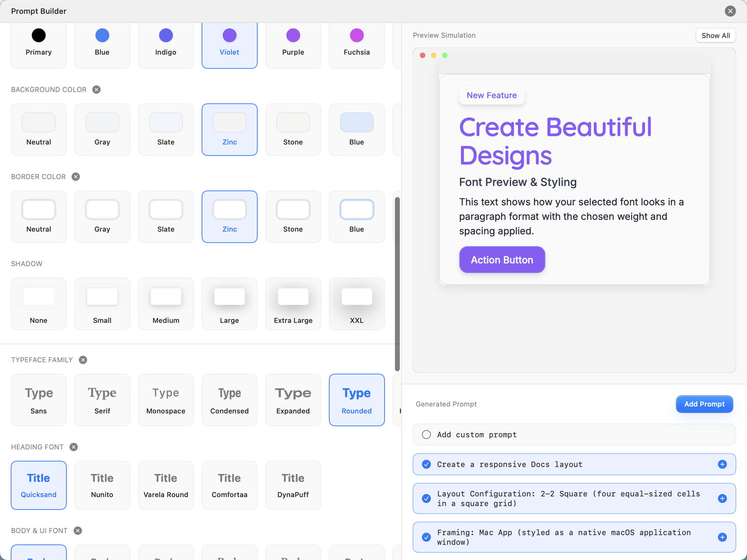747x560 pixels.
Task: Set heading font to Quicksand
Action: point(39,485)
